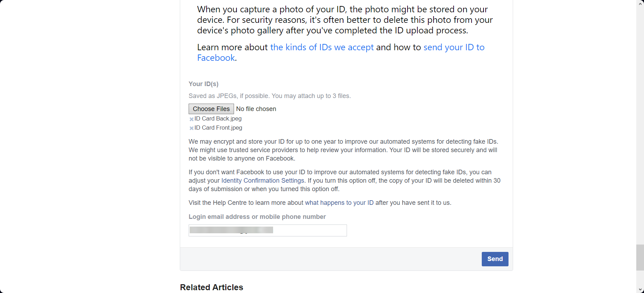
Task: Click the Login email address field label
Action: (x=257, y=217)
